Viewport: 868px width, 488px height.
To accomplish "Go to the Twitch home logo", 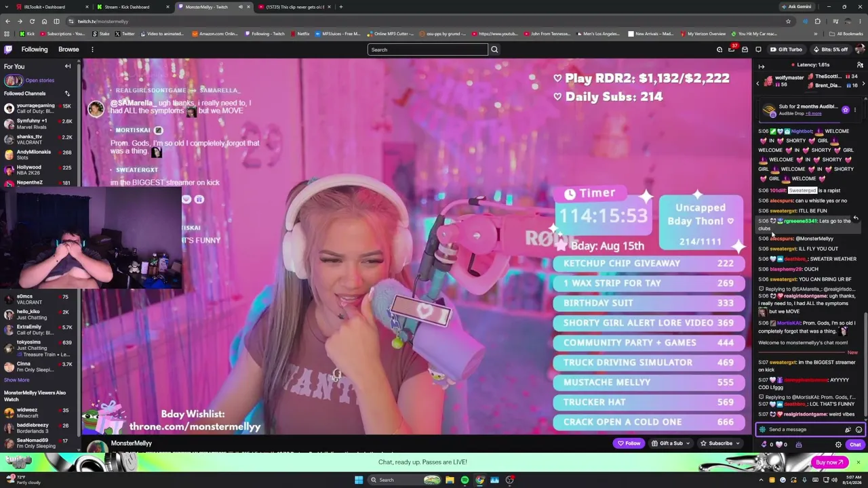I will (8, 49).
